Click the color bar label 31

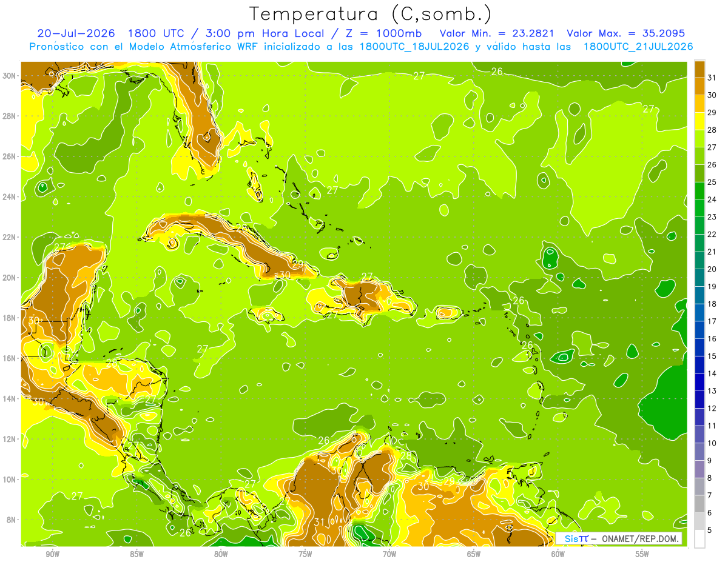point(712,77)
